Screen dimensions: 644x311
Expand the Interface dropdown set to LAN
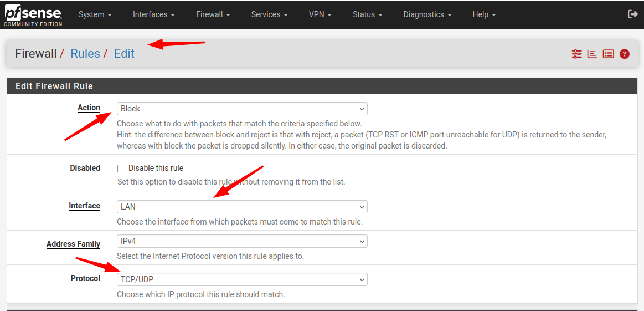[x=242, y=207]
